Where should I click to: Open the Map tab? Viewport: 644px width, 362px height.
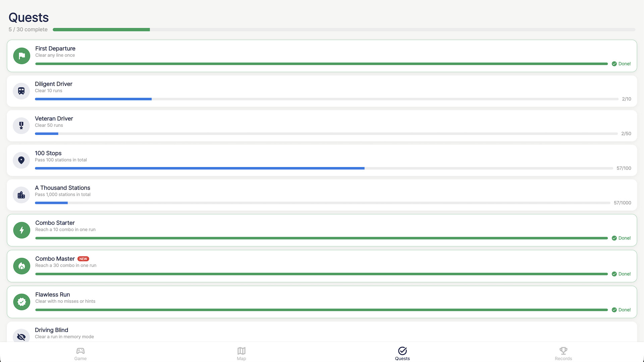241,354
